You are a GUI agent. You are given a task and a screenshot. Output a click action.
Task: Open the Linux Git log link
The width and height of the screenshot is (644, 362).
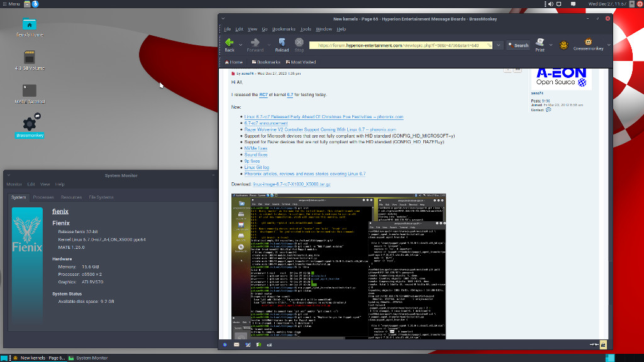tap(257, 167)
